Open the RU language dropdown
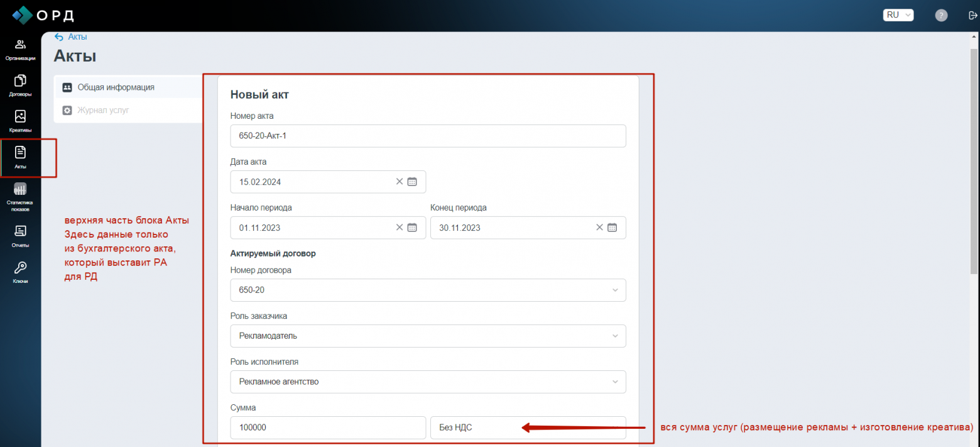Viewport: 980px width, 447px height. tap(898, 15)
